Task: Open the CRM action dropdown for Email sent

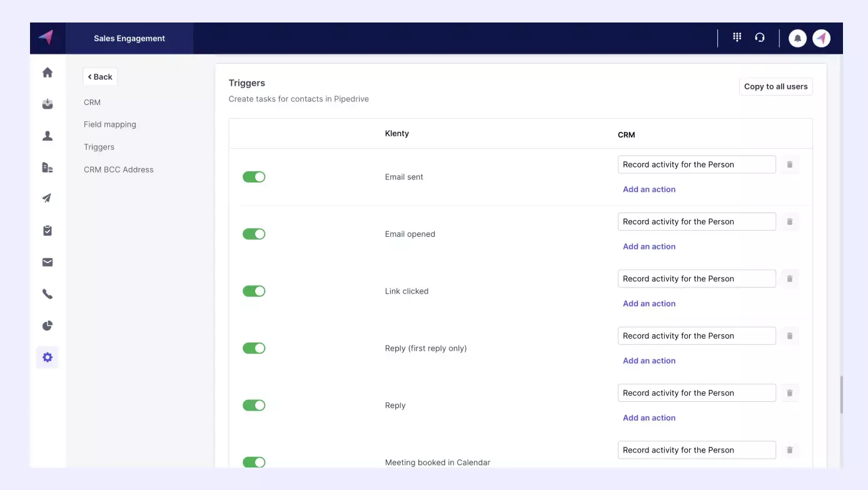Action: 697,164
